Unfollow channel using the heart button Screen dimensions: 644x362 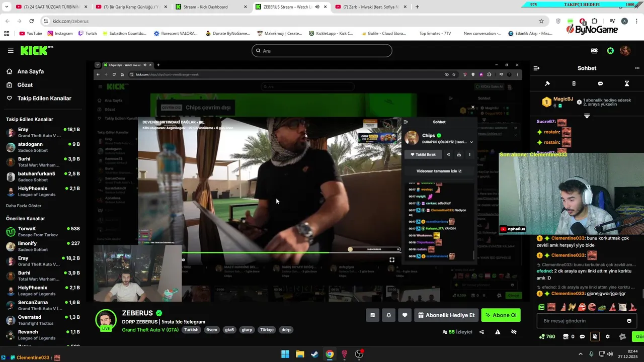click(x=405, y=315)
